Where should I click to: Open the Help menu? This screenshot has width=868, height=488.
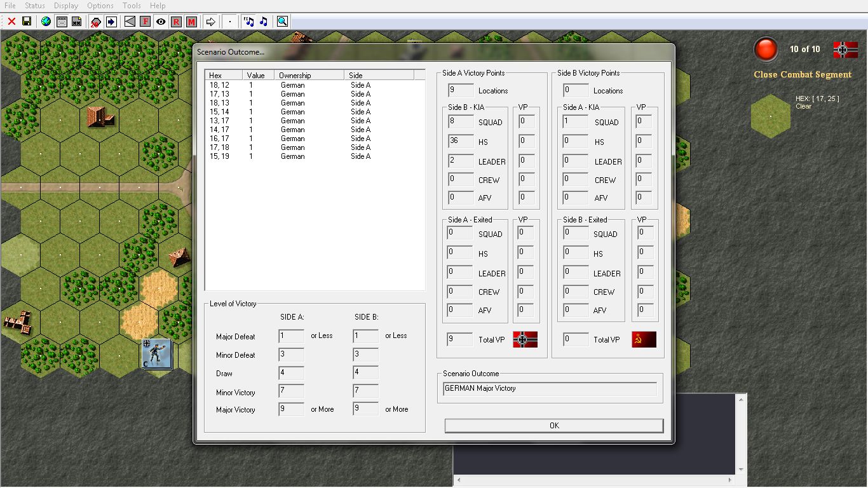point(158,6)
